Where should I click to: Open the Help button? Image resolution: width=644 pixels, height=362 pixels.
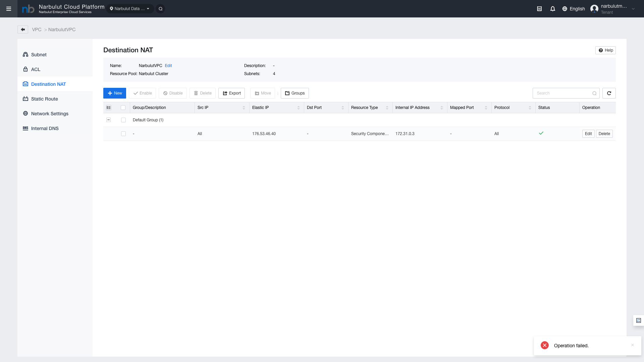605,50
